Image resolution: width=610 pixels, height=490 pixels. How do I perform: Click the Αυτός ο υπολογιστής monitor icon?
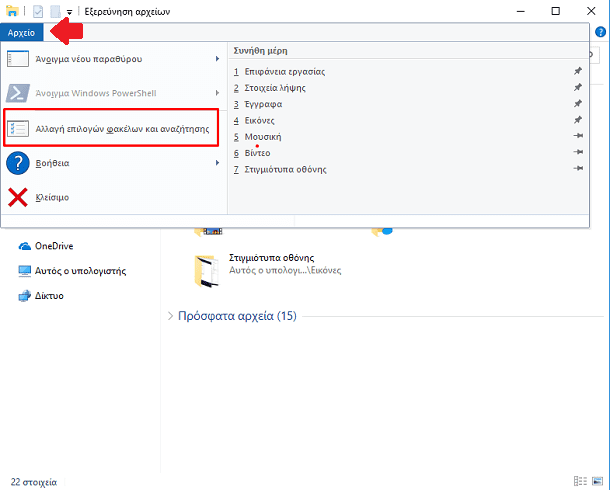point(25,271)
